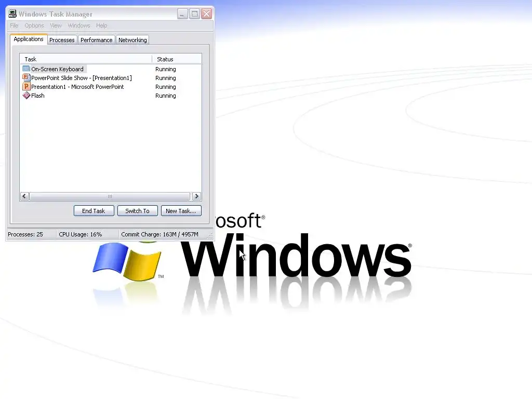This screenshot has height=399, width=532.
Task: Click Running status of Flash
Action: (166, 96)
